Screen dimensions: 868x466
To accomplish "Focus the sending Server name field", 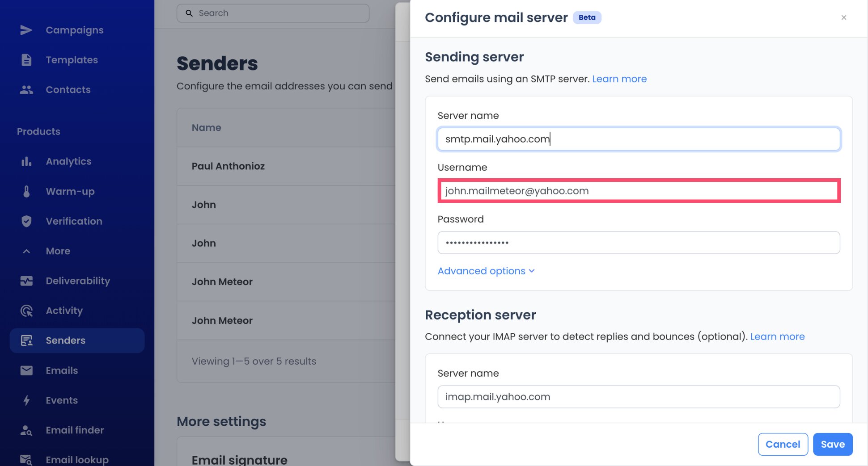I will coord(639,139).
